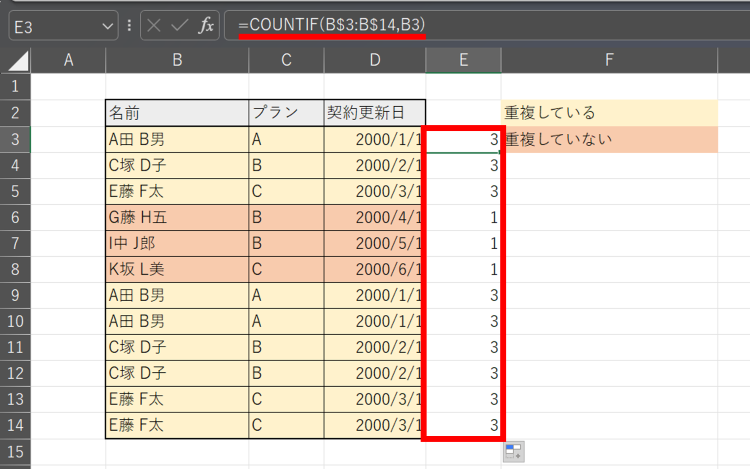Screen dimensions: 750x469
Task: Click the I中 J郎 name cell
Action: click(x=177, y=243)
